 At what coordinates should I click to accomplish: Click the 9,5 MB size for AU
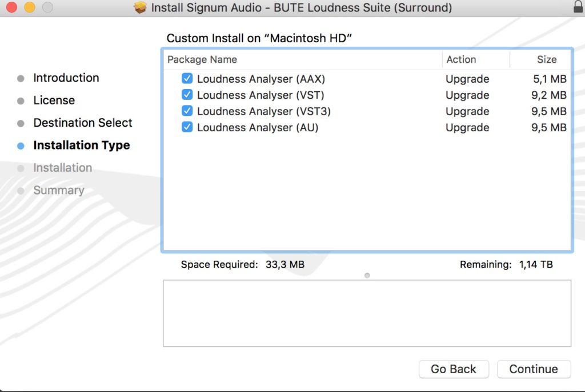549,127
